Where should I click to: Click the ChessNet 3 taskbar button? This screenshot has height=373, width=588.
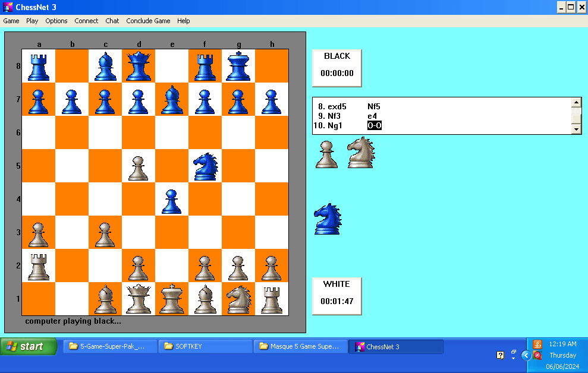(396, 346)
